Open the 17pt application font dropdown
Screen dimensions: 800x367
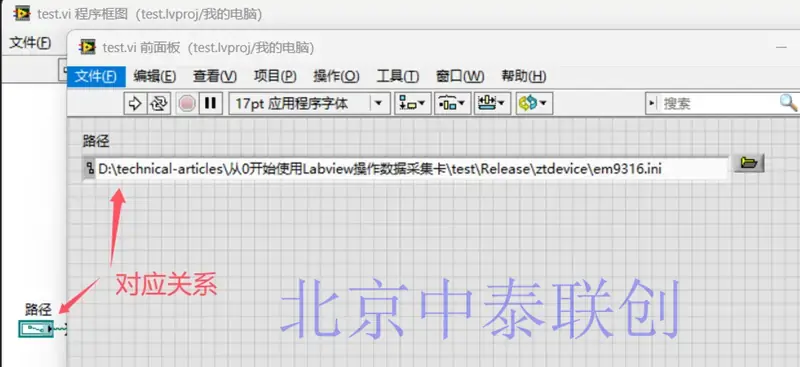coord(310,104)
